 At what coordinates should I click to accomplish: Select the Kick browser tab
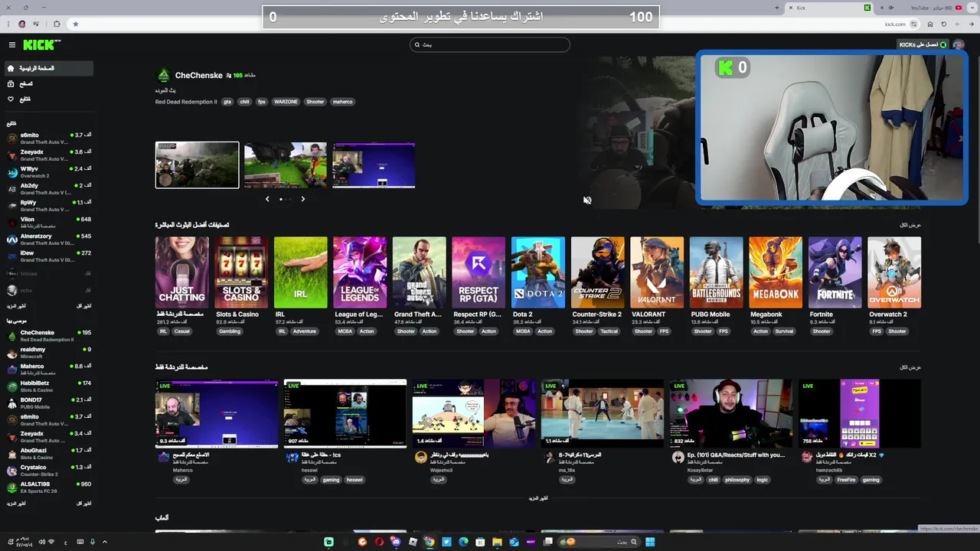(830, 8)
